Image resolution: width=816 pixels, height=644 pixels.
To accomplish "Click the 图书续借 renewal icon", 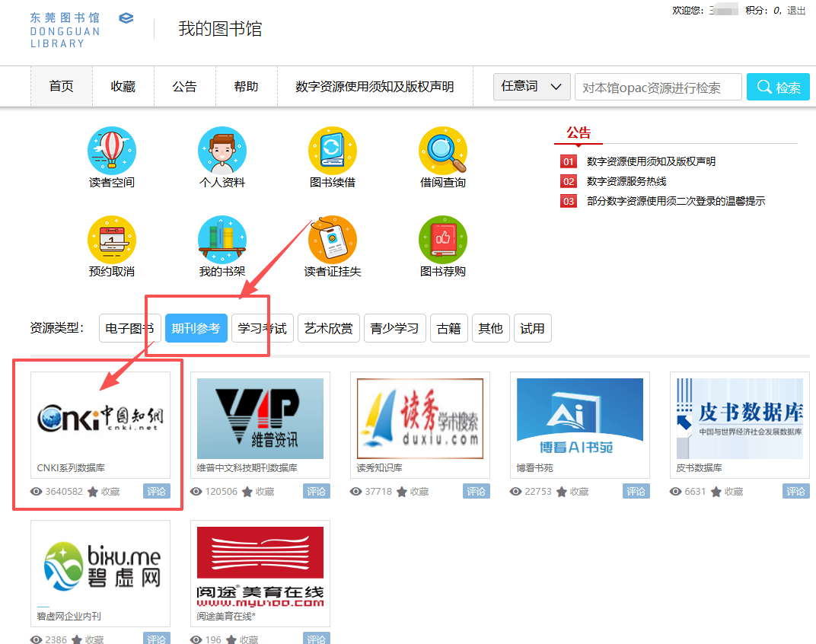I will [x=332, y=151].
